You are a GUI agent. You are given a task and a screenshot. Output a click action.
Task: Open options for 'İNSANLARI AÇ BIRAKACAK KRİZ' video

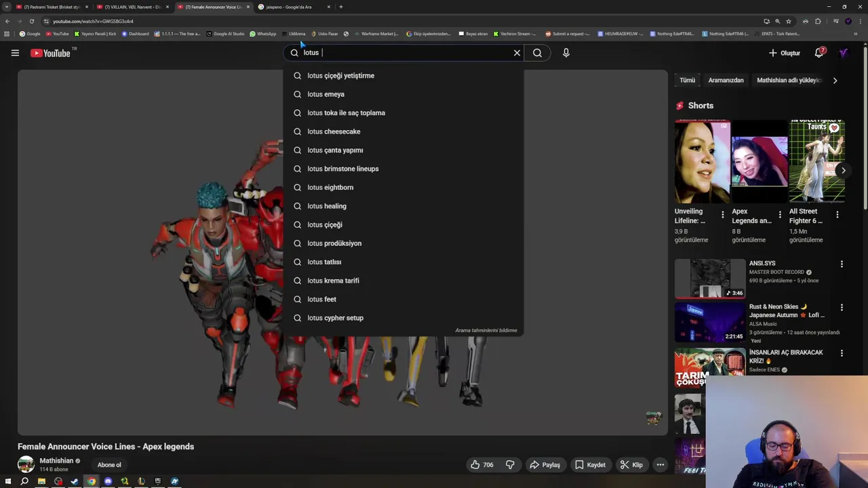tap(842, 353)
